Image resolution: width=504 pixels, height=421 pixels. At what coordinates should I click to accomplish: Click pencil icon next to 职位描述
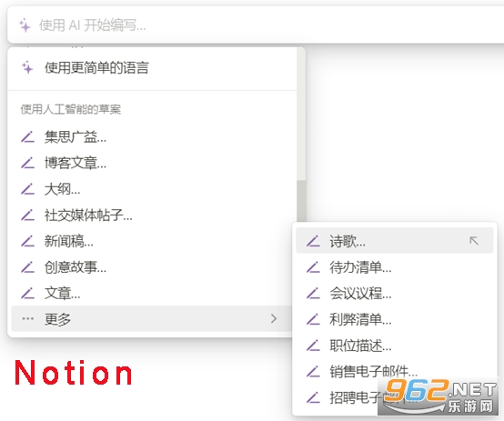pyautogui.click(x=313, y=346)
